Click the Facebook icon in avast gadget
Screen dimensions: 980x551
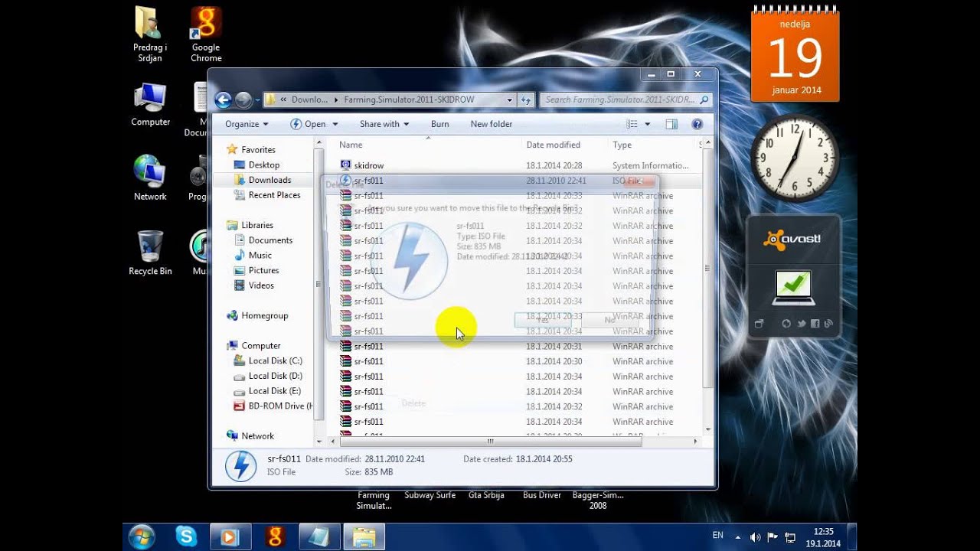(x=815, y=324)
